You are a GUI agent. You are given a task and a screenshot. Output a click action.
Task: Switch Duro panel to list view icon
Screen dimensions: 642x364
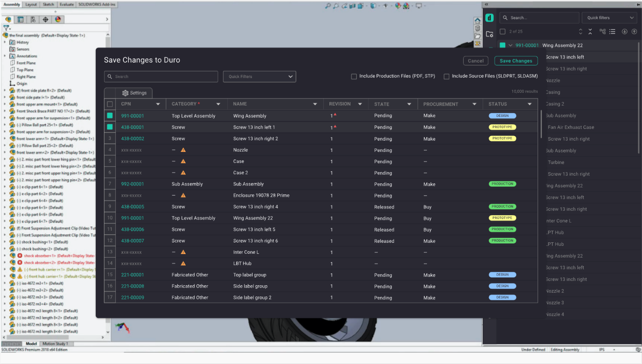[612, 31]
